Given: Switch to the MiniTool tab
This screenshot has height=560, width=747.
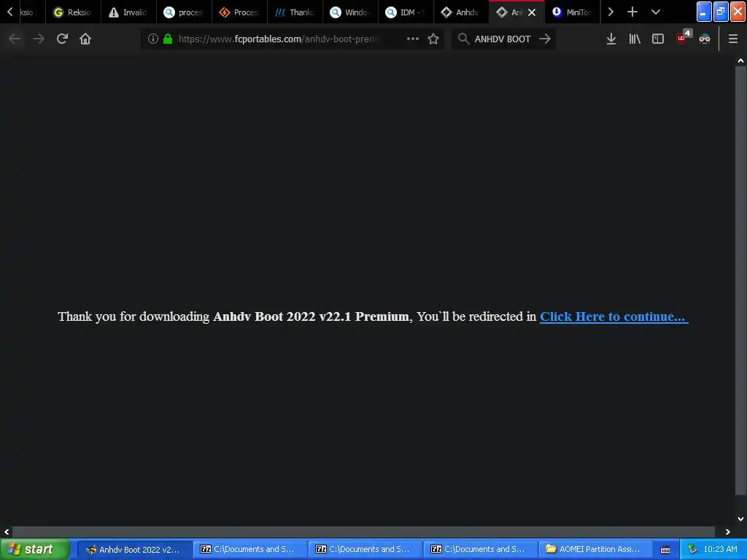Looking at the screenshot, I should coord(572,12).
